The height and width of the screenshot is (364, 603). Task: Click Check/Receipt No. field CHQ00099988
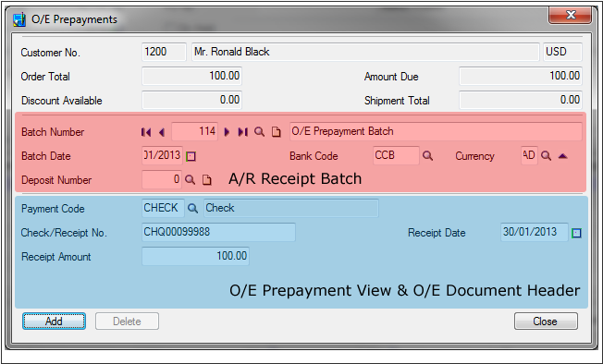218,232
